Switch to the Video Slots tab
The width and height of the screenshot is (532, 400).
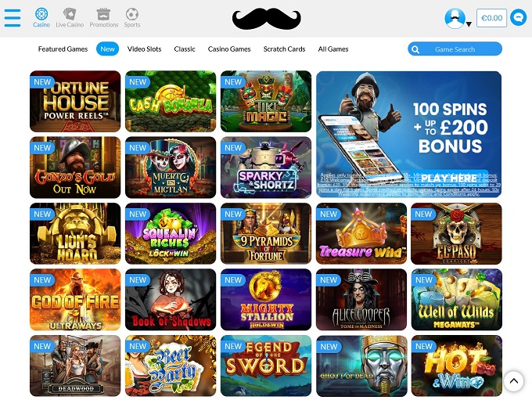[144, 49]
